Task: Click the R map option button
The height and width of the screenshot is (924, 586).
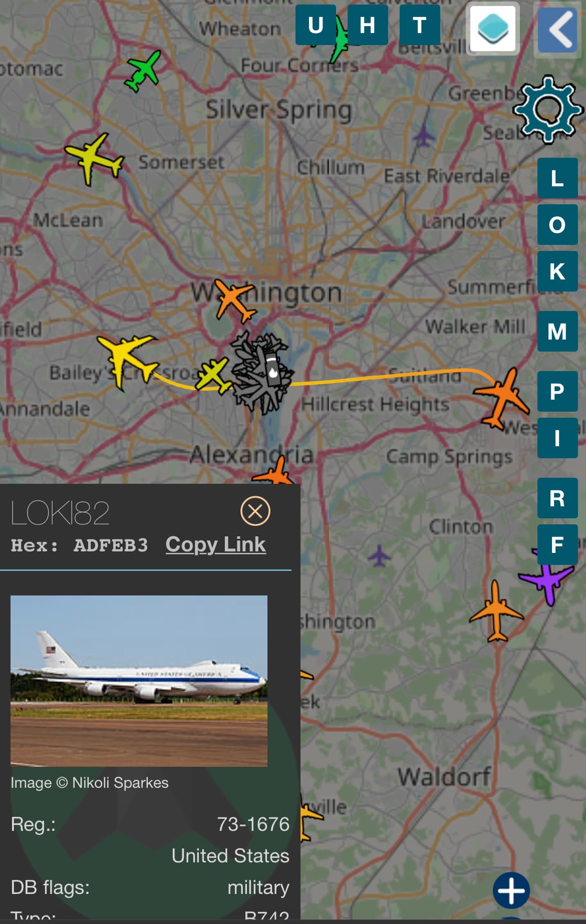Action: 557,498
